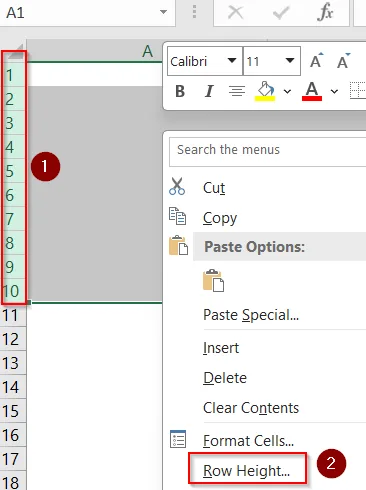The height and width of the screenshot is (490, 366).
Task: Select row 17 header
Action: (x=13, y=459)
